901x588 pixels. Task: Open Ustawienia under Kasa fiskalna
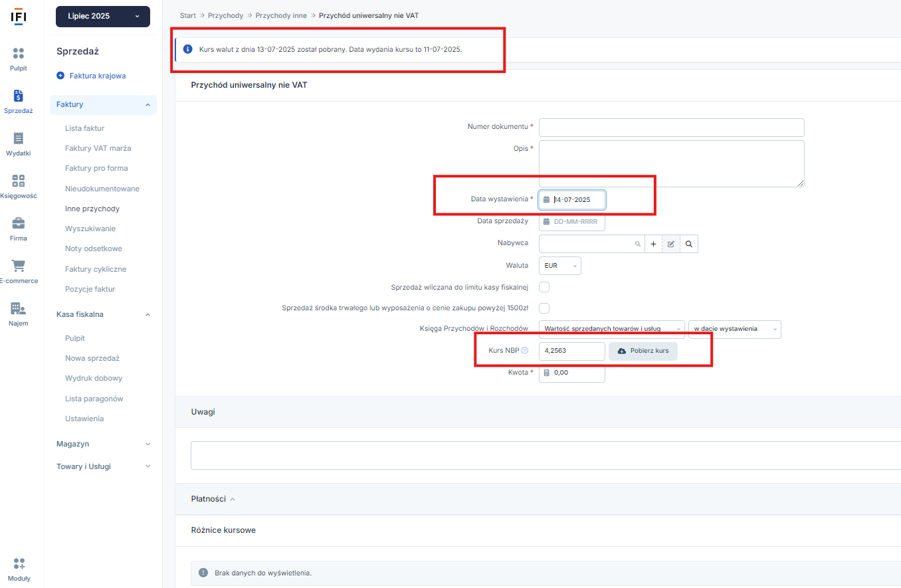84,419
